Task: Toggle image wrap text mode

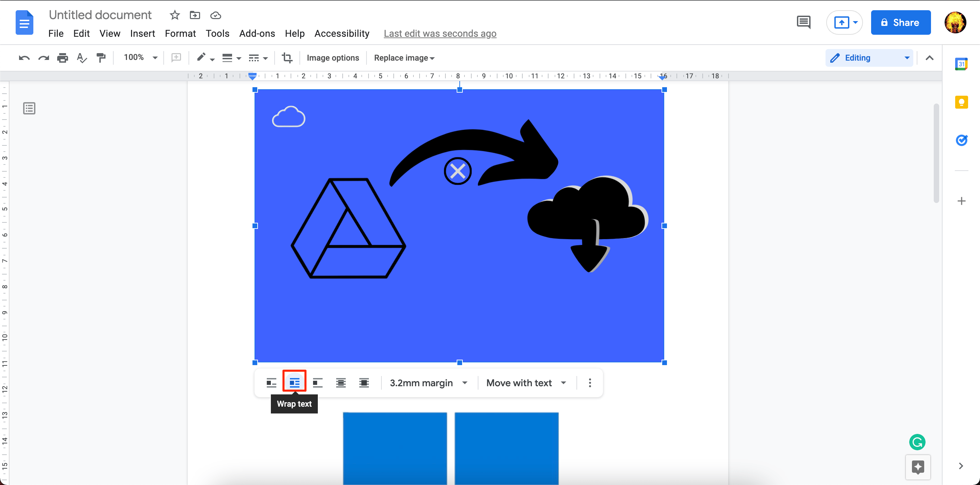Action: (295, 382)
